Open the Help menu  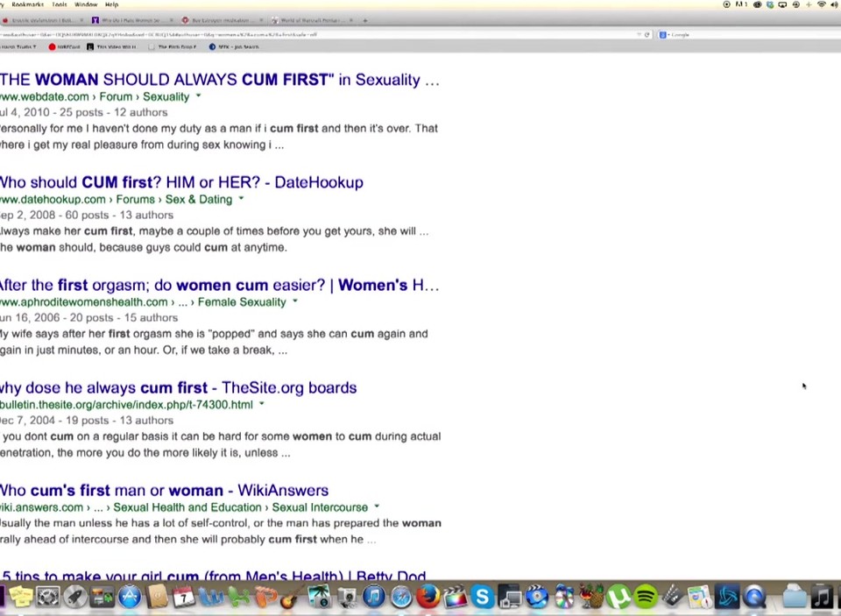pos(111,4)
